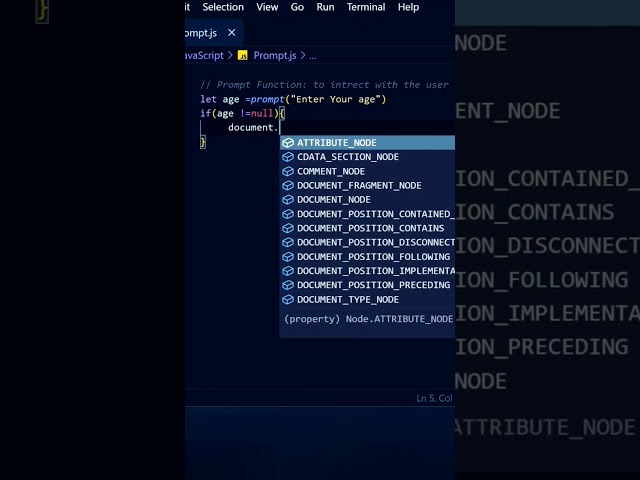This screenshot has width=640, height=480.
Task: Select the Prompt.js tab
Action: [x=214, y=33]
